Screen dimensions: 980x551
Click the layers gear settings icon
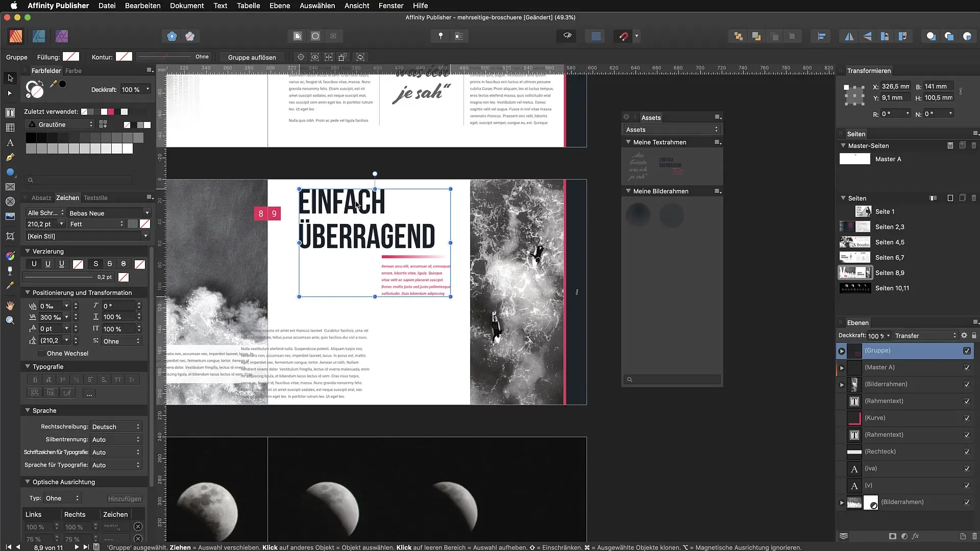(964, 336)
